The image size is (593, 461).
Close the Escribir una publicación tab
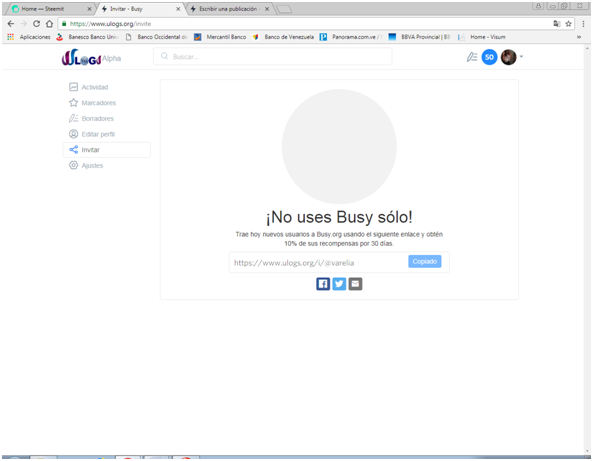pyautogui.click(x=267, y=9)
